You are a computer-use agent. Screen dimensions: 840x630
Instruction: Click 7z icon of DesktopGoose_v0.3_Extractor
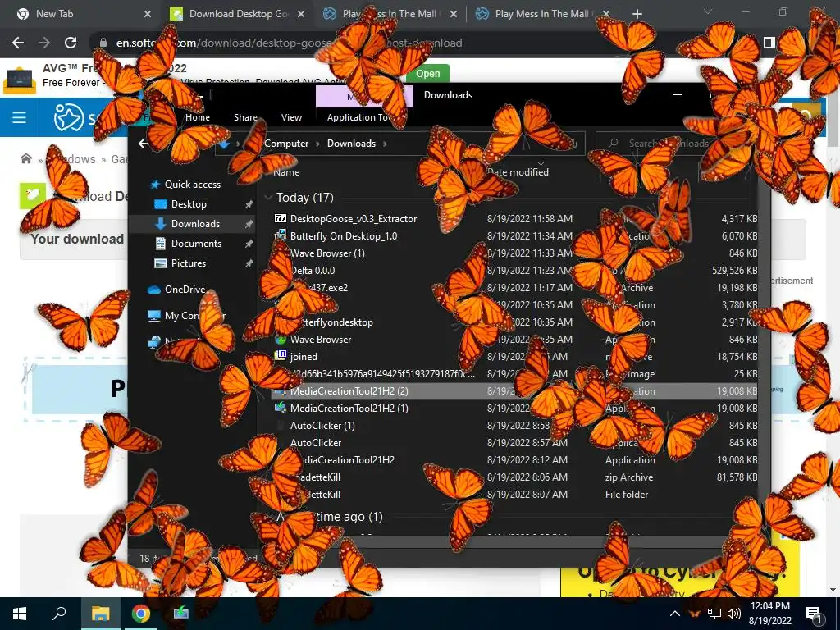[281, 218]
